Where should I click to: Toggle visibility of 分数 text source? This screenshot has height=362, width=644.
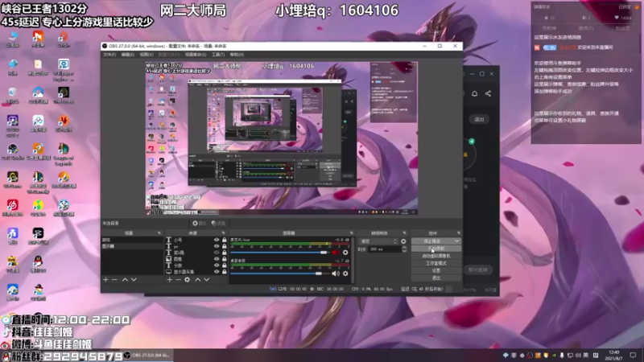click(x=217, y=265)
